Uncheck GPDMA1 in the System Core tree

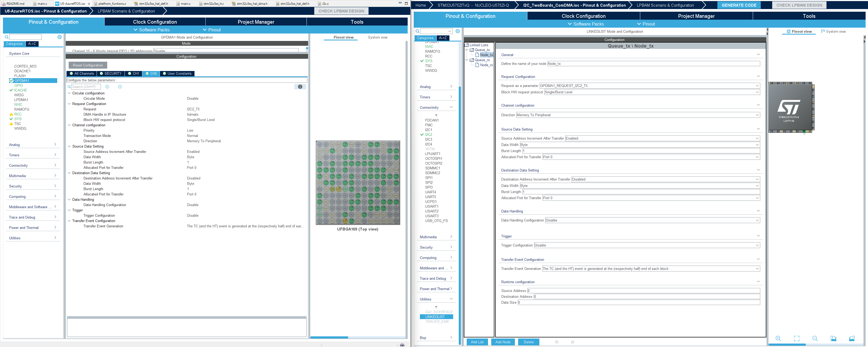click(11, 81)
